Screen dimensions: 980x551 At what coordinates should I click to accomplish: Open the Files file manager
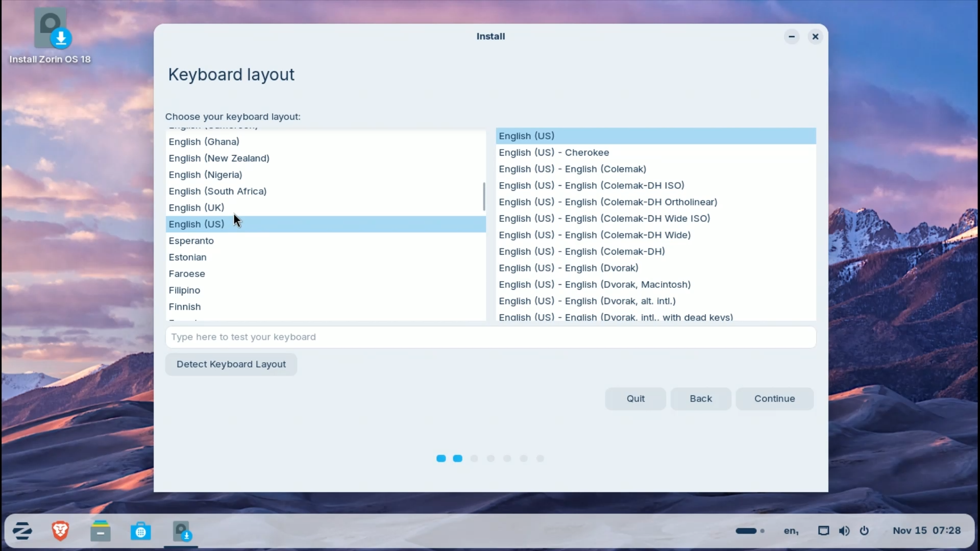(101, 531)
